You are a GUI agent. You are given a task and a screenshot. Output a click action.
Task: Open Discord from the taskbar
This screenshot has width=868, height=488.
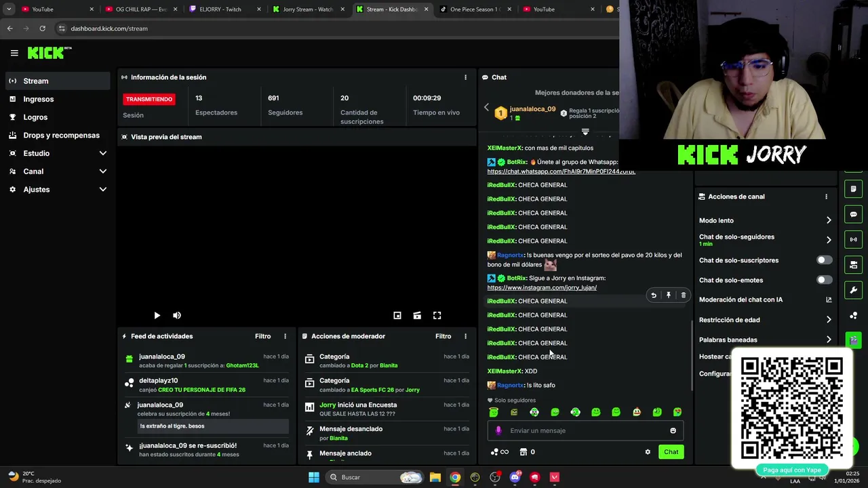pos(515,477)
